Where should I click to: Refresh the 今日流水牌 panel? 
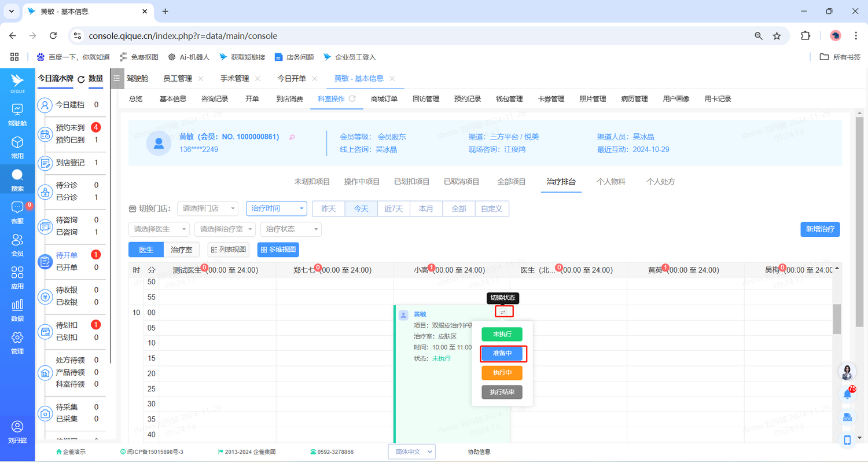[x=81, y=79]
